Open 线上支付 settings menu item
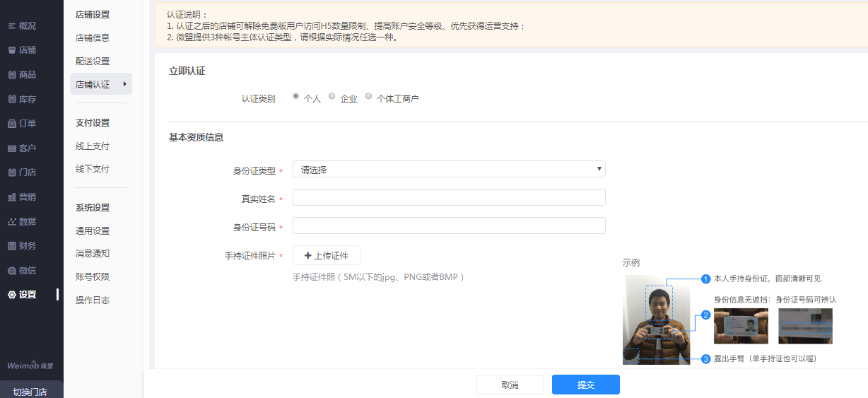 click(x=93, y=146)
